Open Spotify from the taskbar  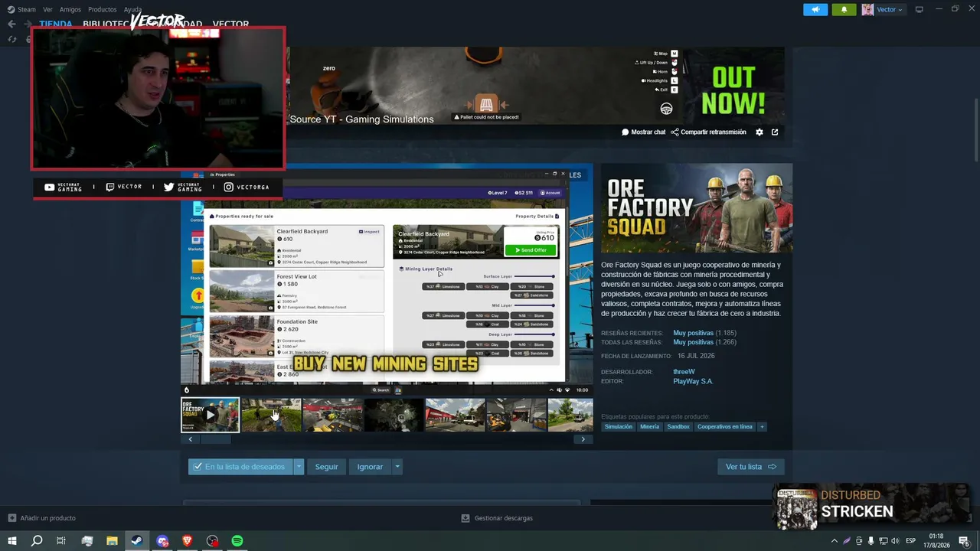click(237, 541)
